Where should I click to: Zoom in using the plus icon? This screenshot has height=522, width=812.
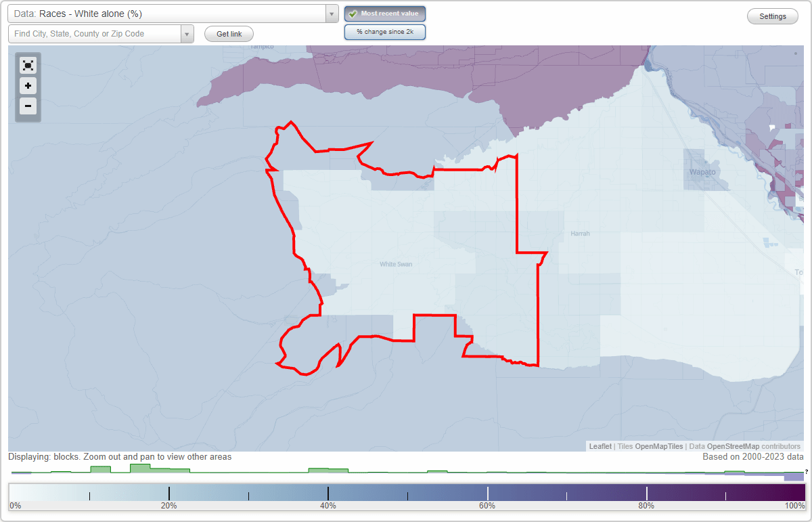(x=28, y=86)
